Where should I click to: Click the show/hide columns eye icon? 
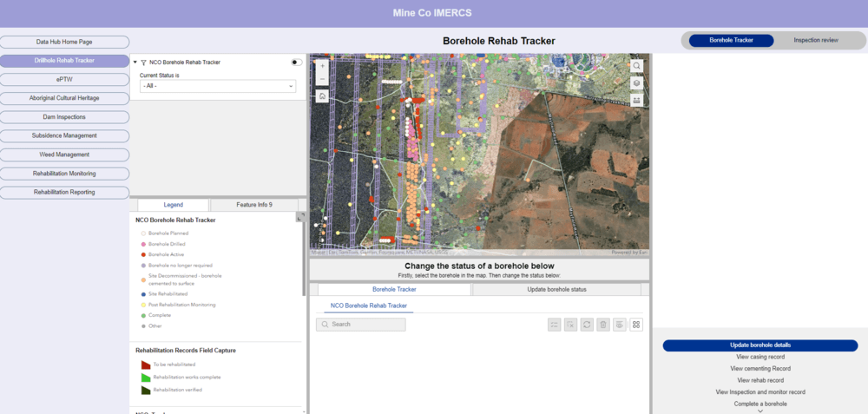[x=620, y=325]
